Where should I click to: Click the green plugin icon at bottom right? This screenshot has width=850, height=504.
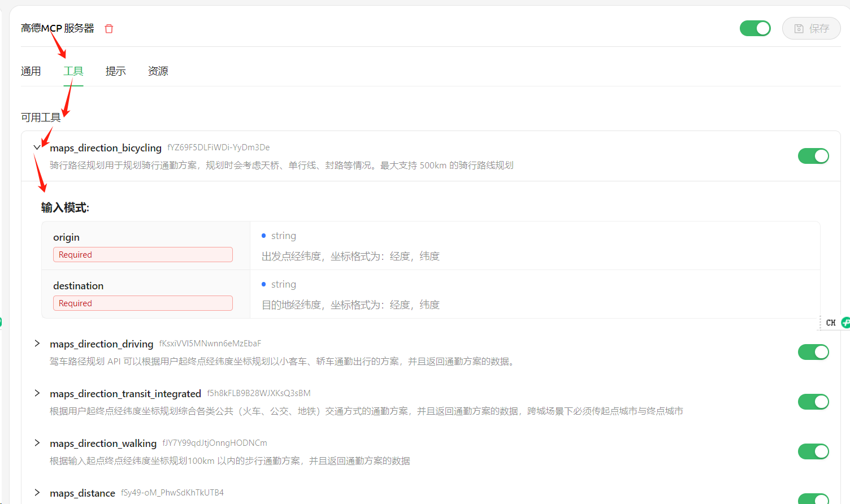(x=845, y=323)
